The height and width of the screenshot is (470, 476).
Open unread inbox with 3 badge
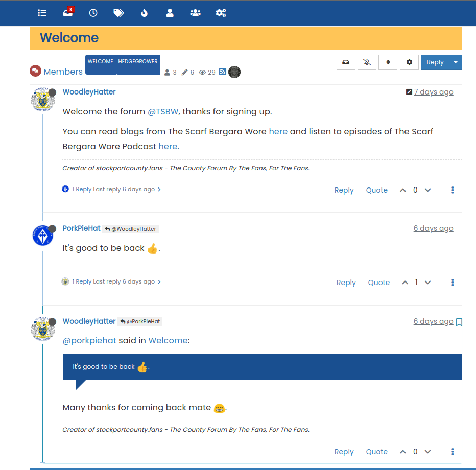point(67,13)
